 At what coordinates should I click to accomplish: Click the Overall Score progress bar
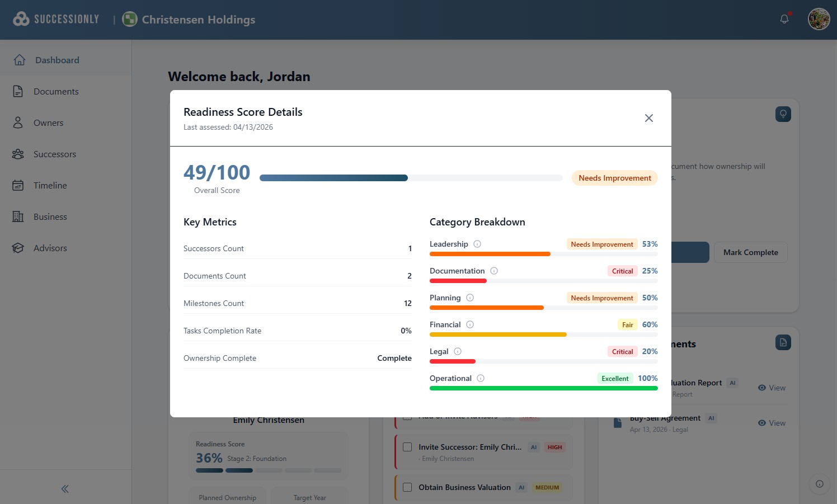[x=411, y=177]
